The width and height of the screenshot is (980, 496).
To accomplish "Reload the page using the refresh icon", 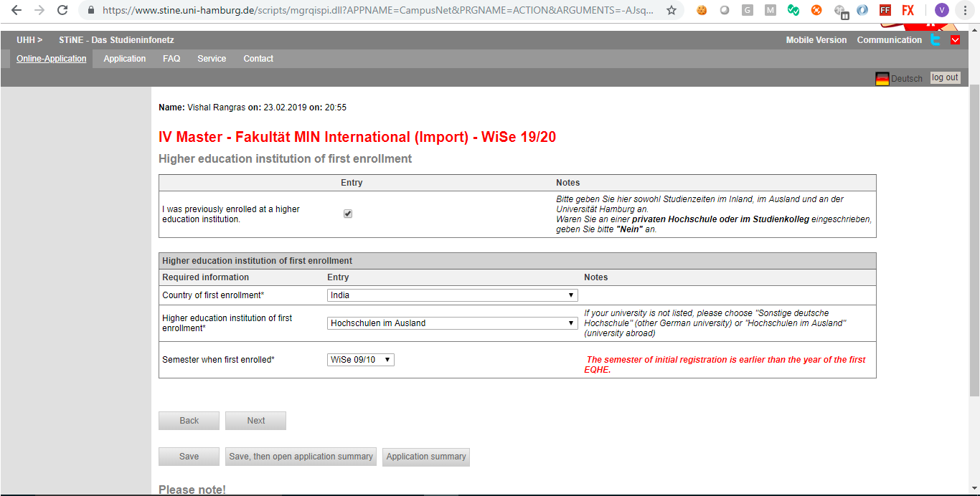I will (x=62, y=10).
